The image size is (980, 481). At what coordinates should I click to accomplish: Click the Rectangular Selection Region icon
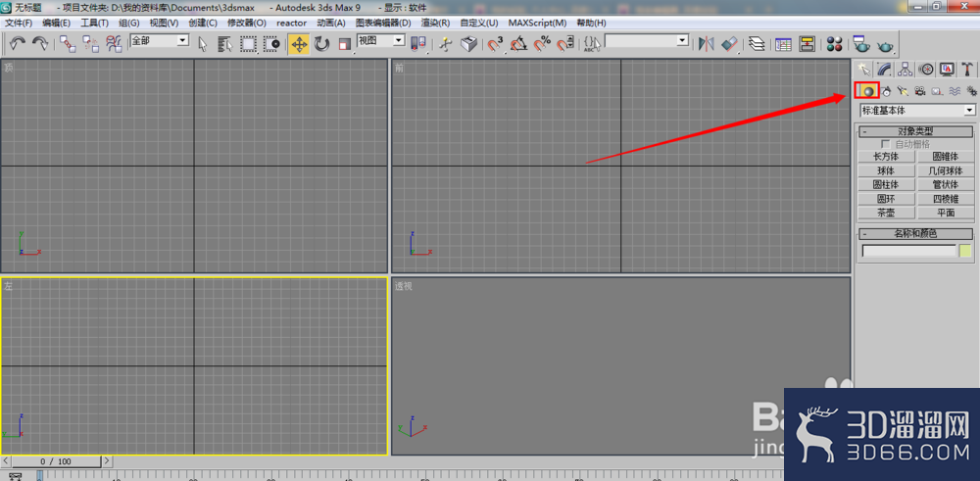click(249, 44)
